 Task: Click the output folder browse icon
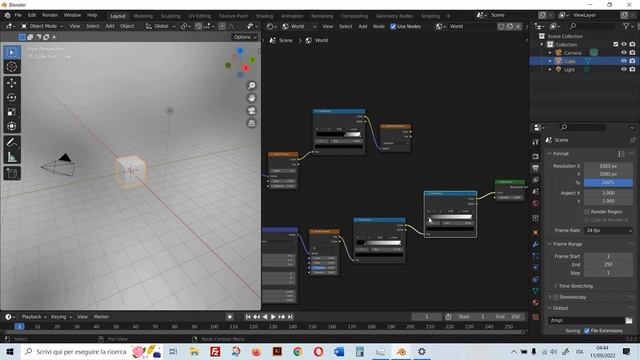click(x=629, y=320)
